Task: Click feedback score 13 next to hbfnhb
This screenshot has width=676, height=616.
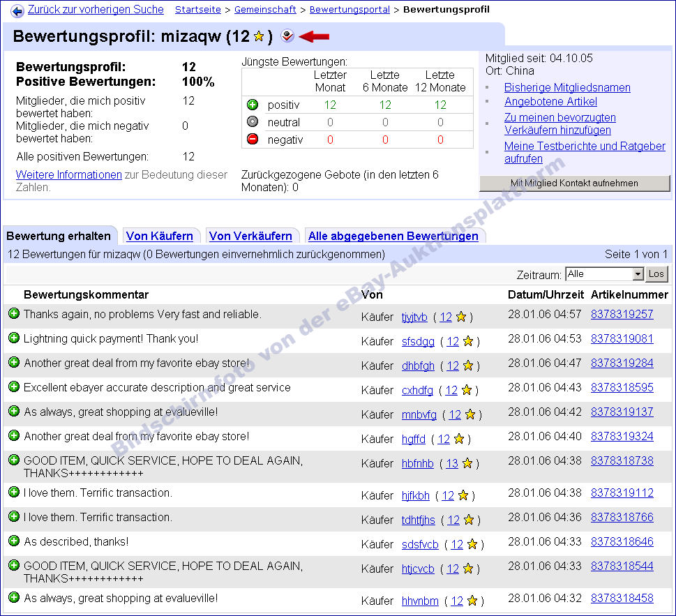Action: click(452, 463)
